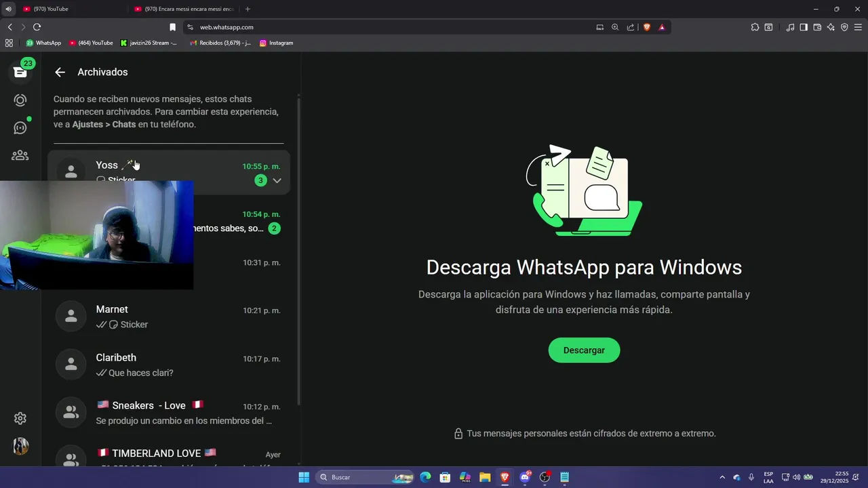
Task: Open the Status updates icon in sidebar
Action: pos(20,100)
